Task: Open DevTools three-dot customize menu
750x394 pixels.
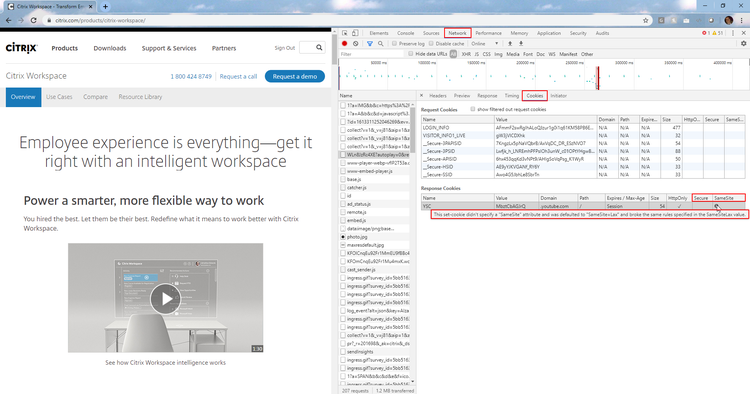Action: (x=733, y=33)
